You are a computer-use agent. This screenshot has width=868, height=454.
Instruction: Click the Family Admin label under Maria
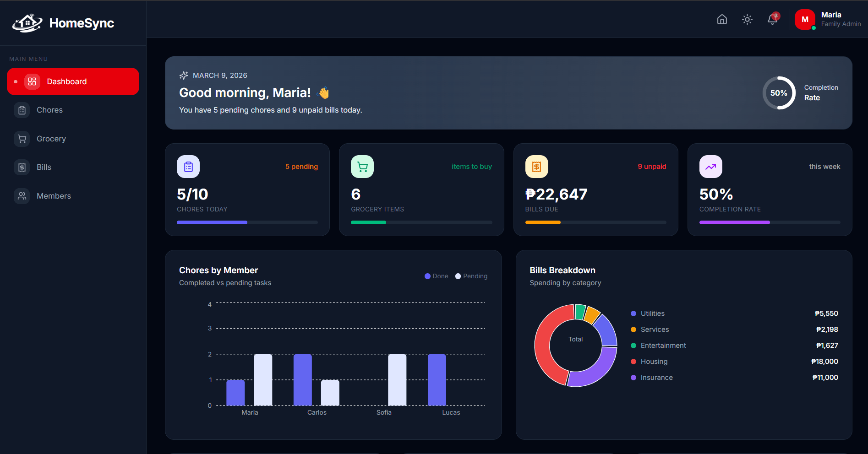(841, 24)
